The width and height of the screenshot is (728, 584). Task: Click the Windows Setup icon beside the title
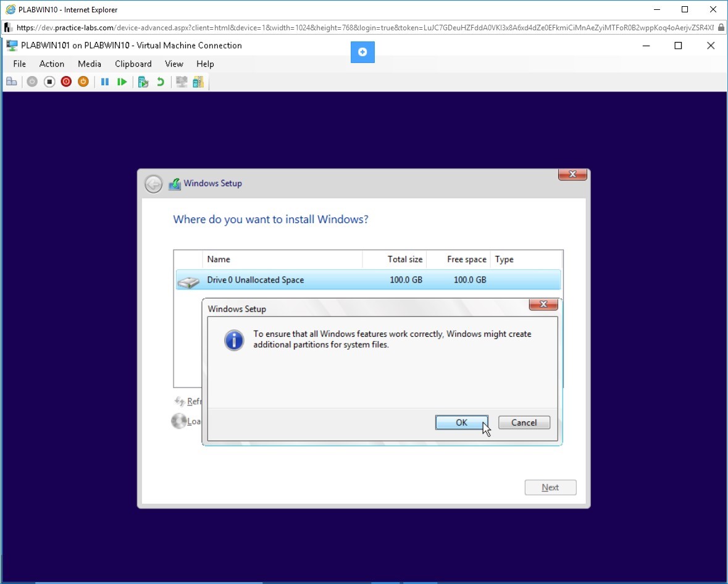175,184
